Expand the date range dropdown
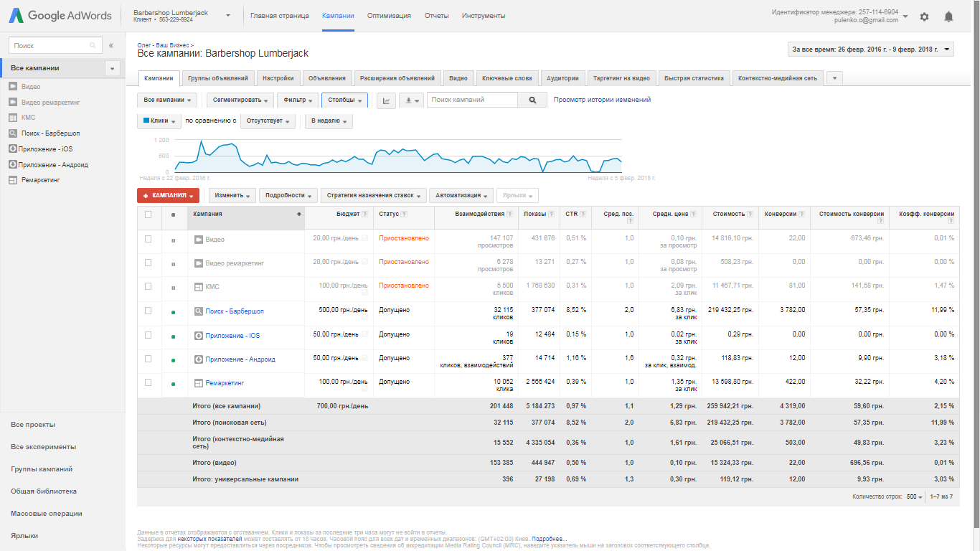Viewport: 980px width, 551px height. 871,50
